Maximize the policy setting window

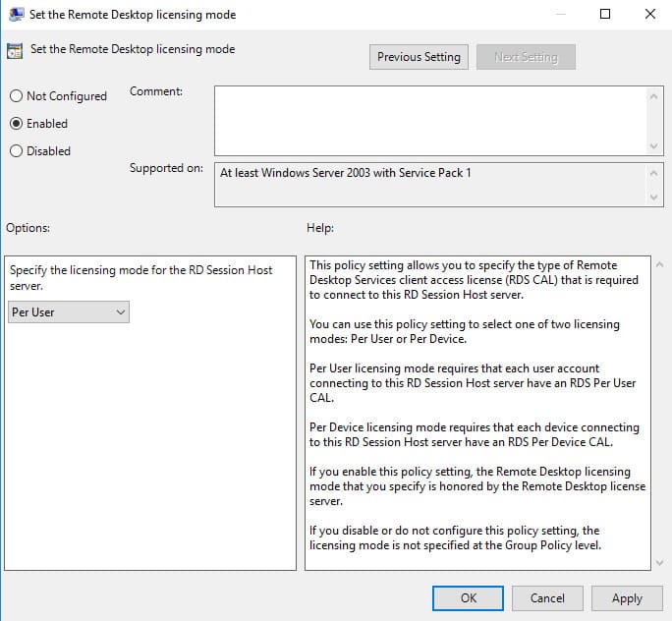click(605, 15)
